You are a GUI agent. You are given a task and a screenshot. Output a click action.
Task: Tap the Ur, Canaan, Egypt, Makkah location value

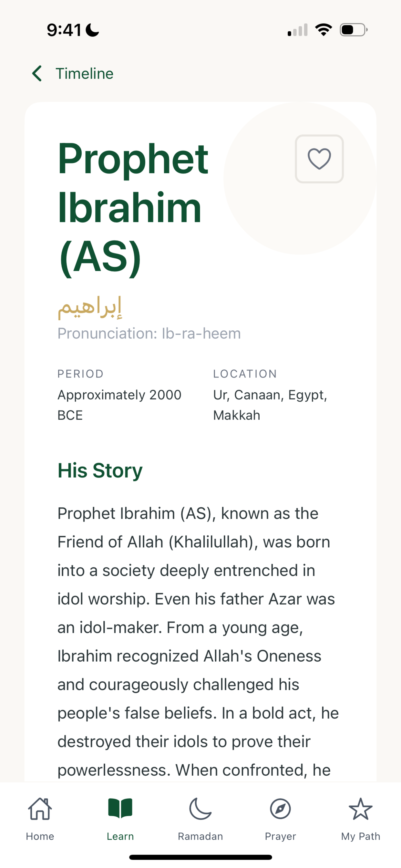coord(270,405)
